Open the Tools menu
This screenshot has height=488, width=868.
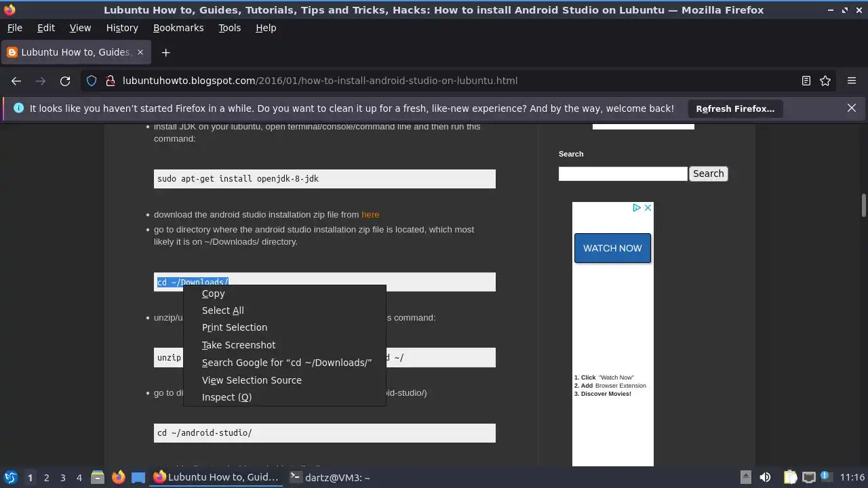click(x=230, y=28)
